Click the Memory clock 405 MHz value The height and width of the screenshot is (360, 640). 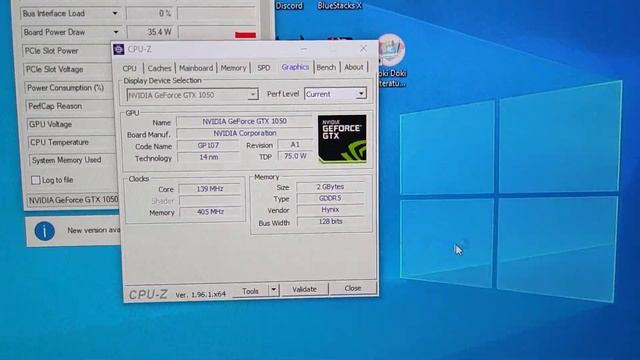(x=210, y=212)
